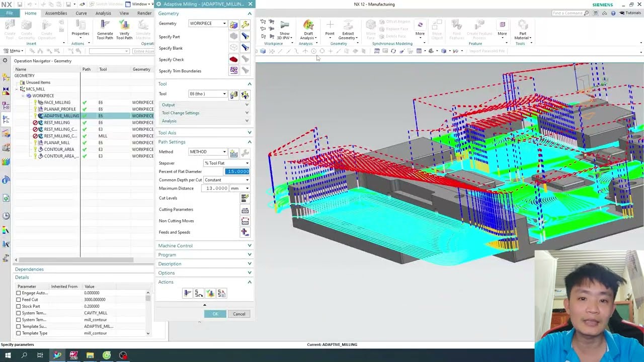This screenshot has height=362, width=644.
Task: Expand the Tool Change Settings group
Action: (x=204, y=113)
